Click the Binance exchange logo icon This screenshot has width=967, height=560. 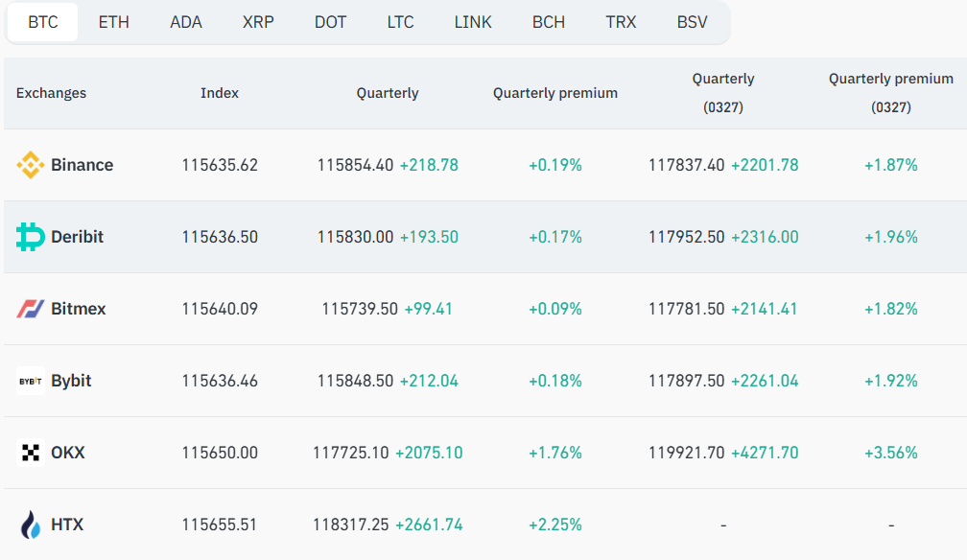coord(31,165)
